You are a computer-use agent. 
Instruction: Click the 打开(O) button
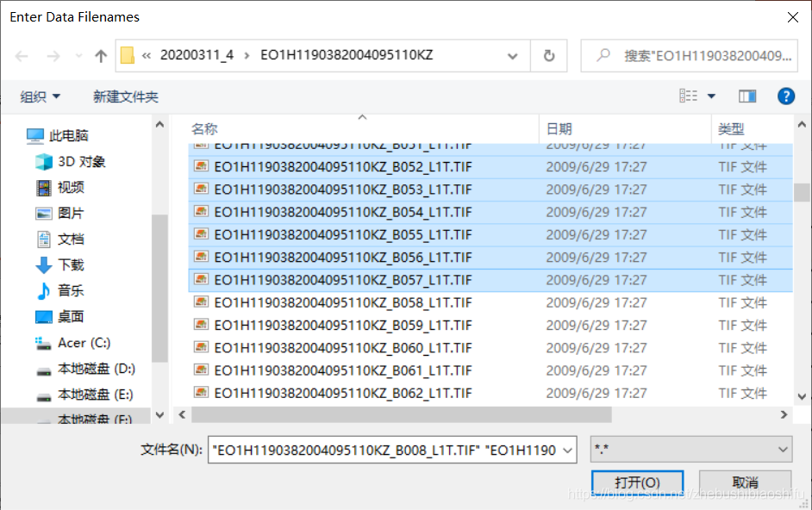pos(638,482)
